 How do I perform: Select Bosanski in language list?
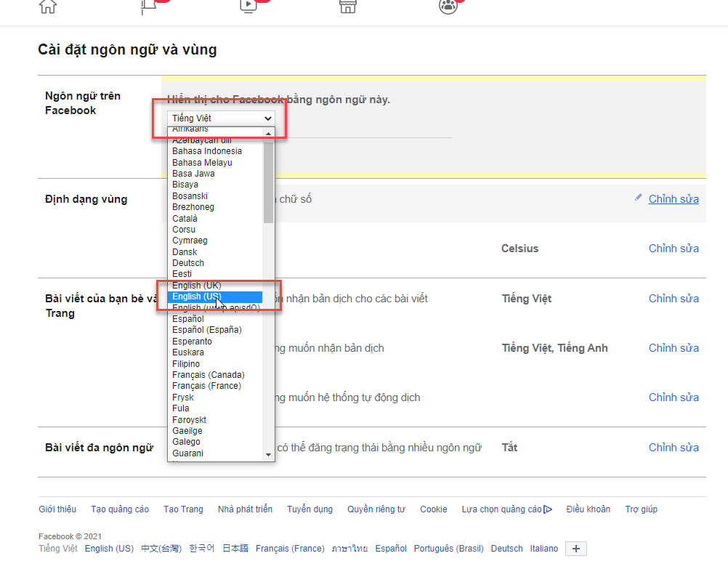pos(190,196)
